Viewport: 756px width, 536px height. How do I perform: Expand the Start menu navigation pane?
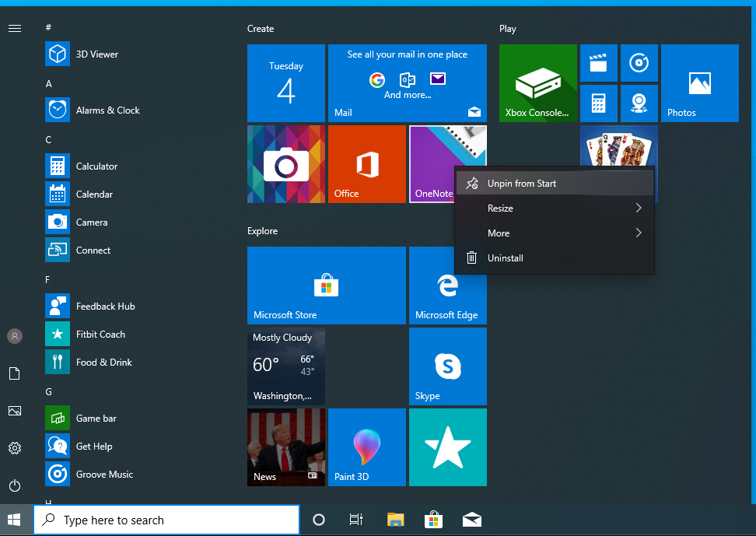pyautogui.click(x=14, y=28)
